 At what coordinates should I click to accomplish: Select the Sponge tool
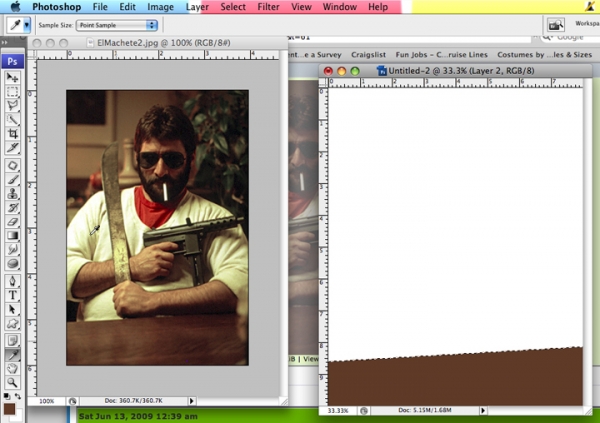pyautogui.click(x=12, y=263)
